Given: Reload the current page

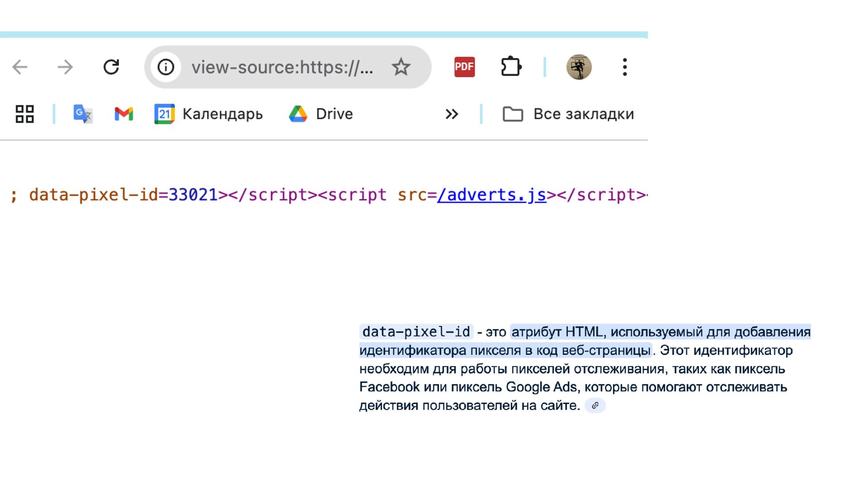Looking at the screenshot, I should [x=111, y=67].
